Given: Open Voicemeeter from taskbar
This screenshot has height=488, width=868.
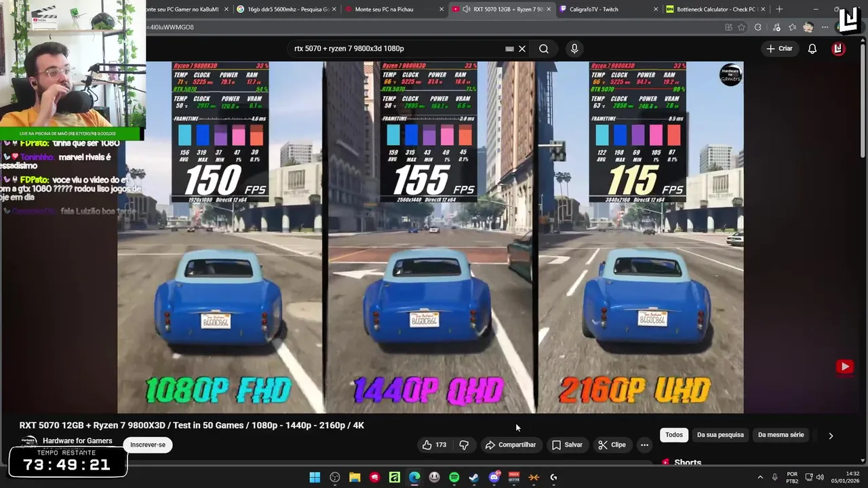Looking at the screenshot, I should point(514,477).
